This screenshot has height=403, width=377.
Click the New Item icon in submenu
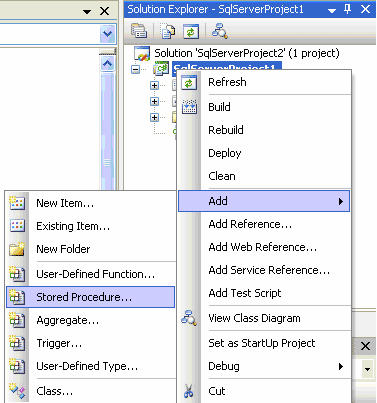17,203
